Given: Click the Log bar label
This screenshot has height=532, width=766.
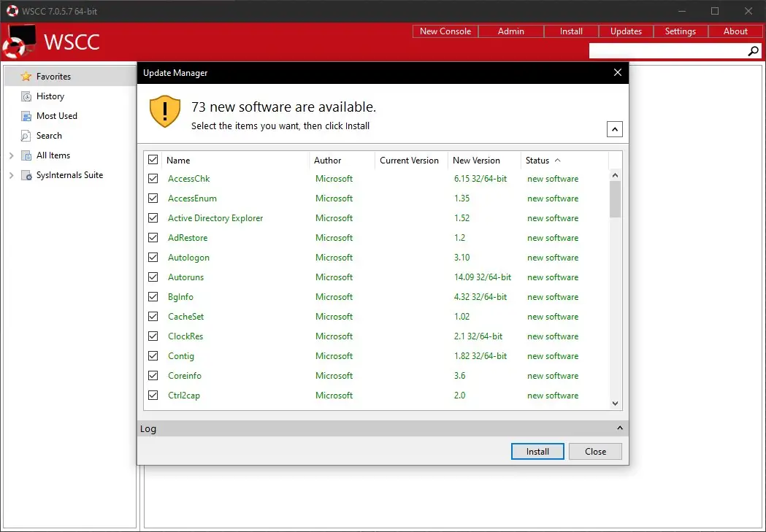Looking at the screenshot, I should (x=148, y=428).
